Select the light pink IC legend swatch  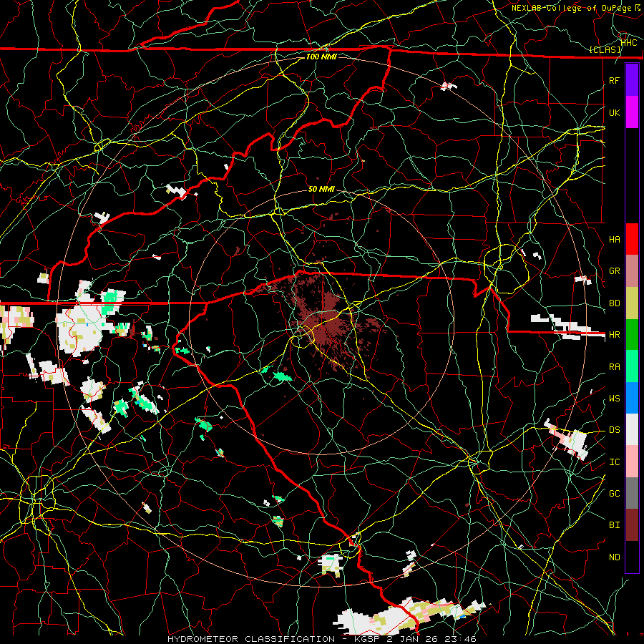[x=632, y=462]
